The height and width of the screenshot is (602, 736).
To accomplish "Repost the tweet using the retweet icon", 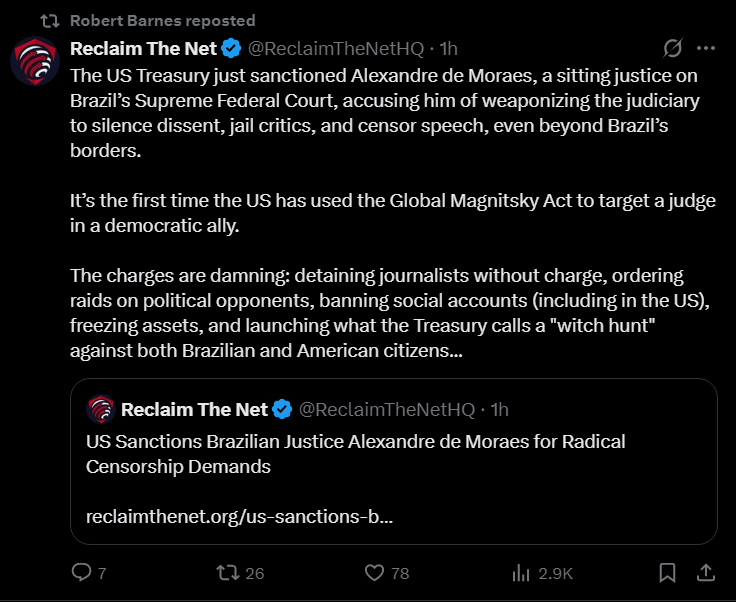I will tap(228, 572).
